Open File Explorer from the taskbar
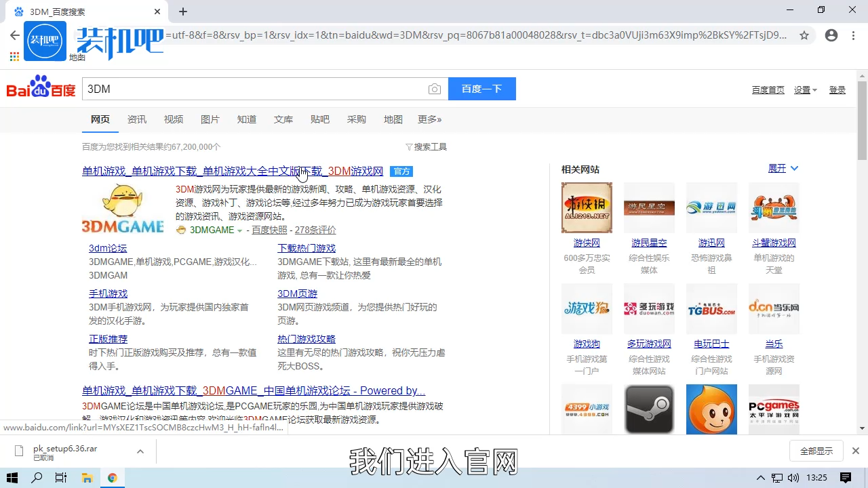This screenshot has width=868, height=488. point(87,478)
